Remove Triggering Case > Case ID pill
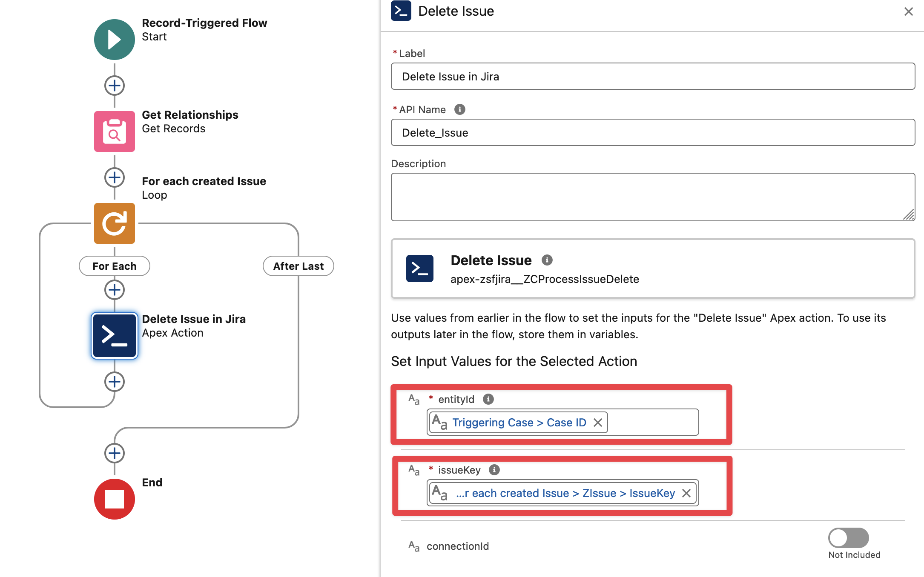924x577 pixels. [598, 423]
